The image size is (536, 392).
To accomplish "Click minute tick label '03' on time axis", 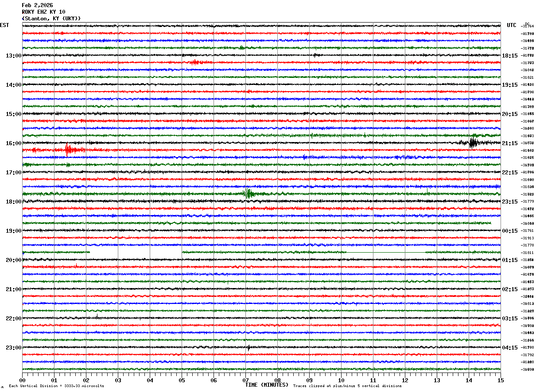I will (x=118, y=380).
